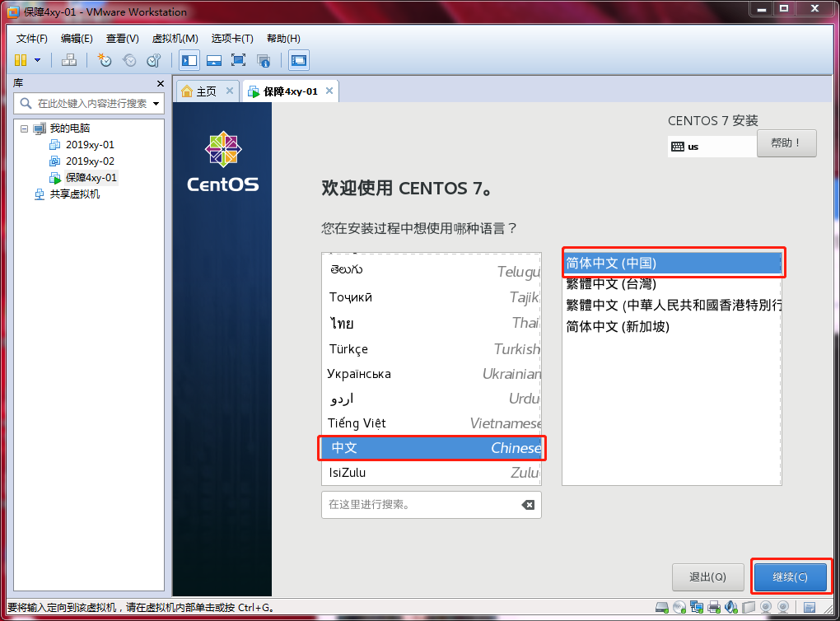Collapse the 我的电脑 tree node
This screenshot has height=621, width=840.
24,128
